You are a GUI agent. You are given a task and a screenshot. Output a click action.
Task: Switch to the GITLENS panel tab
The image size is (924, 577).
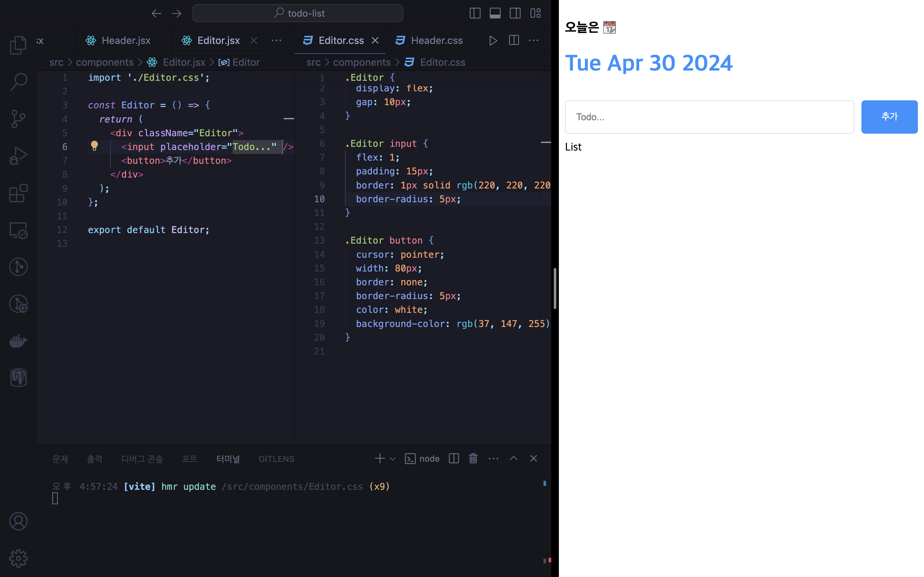[276, 459]
